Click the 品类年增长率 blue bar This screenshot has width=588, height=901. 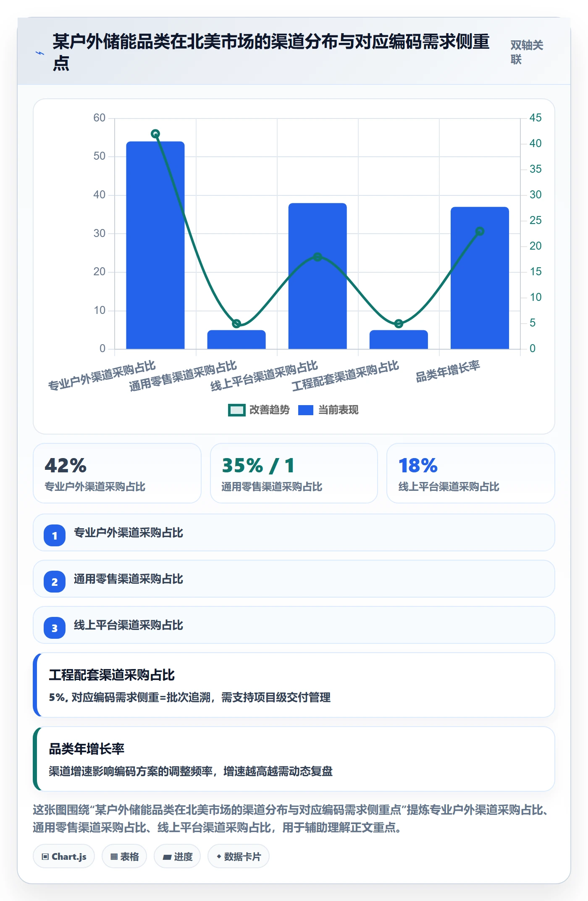tap(480, 278)
